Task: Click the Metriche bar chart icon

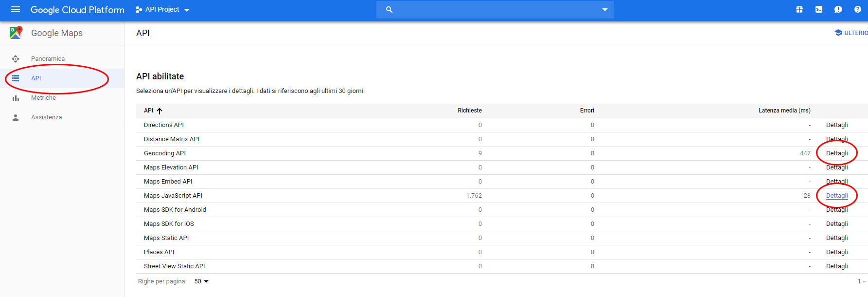Action: pyautogui.click(x=16, y=98)
